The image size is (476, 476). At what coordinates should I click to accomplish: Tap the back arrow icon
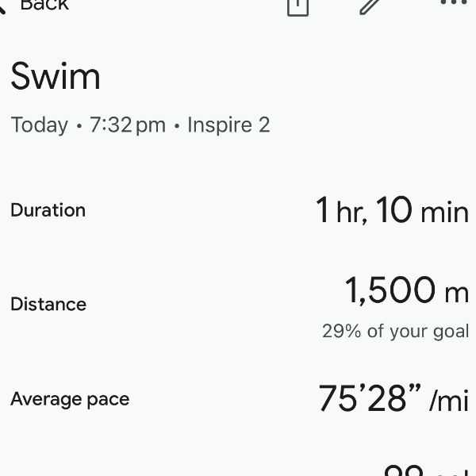2,6
